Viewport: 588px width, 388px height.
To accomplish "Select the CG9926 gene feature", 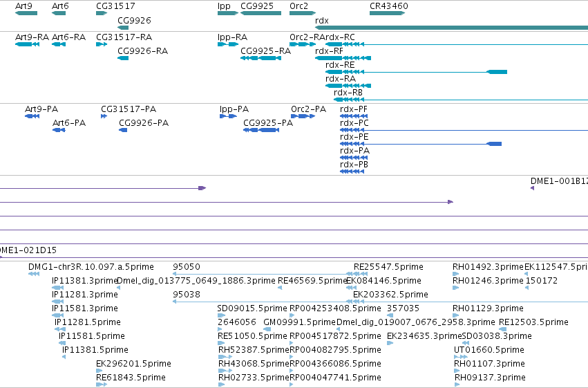I will click(x=123, y=28).
